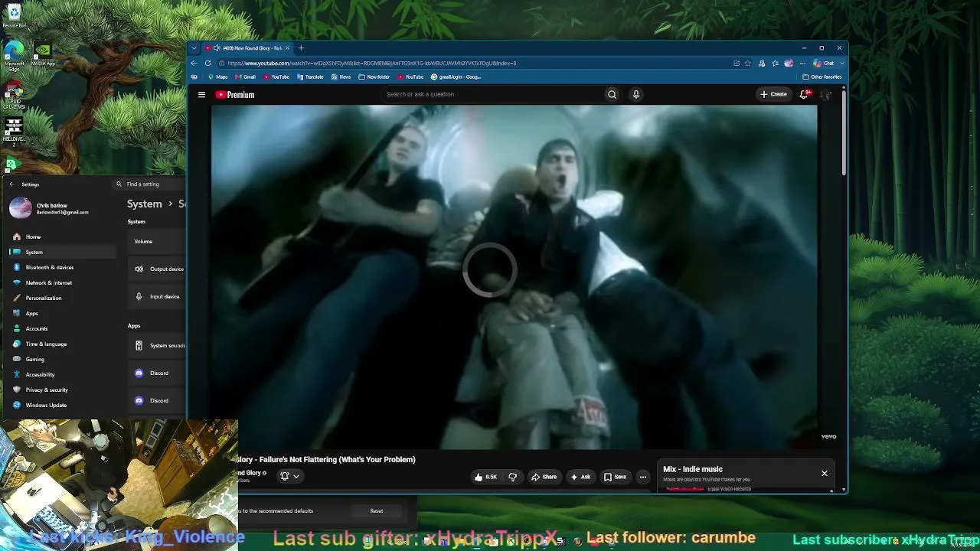Click Reset to recommended defaults button
Viewport: 980px width, 551px height.
click(377, 511)
